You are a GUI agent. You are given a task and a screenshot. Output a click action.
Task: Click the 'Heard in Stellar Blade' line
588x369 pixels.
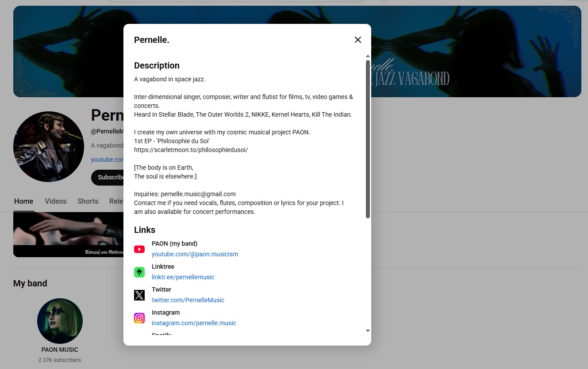pyautogui.click(x=243, y=114)
